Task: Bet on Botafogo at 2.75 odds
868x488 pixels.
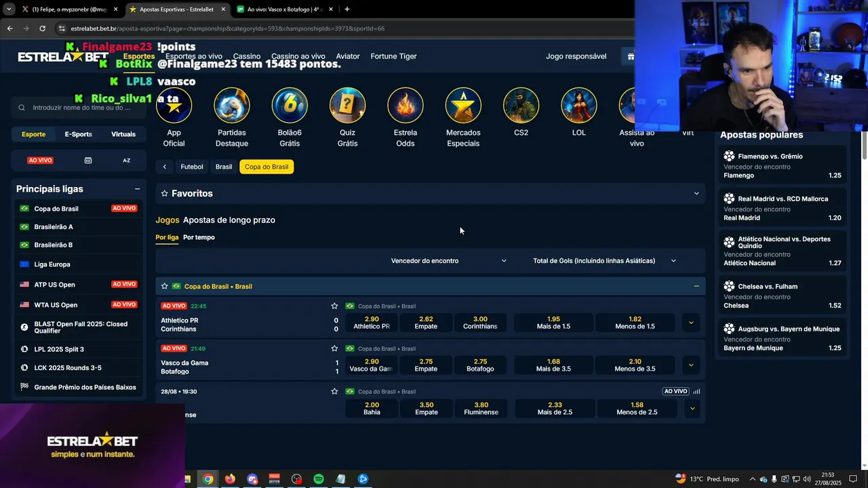Action: (480, 365)
